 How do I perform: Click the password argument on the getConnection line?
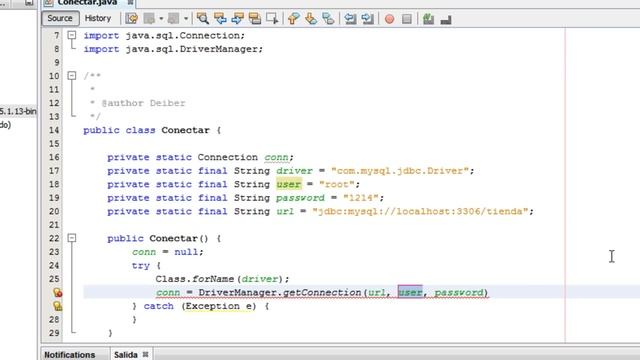[459, 292]
